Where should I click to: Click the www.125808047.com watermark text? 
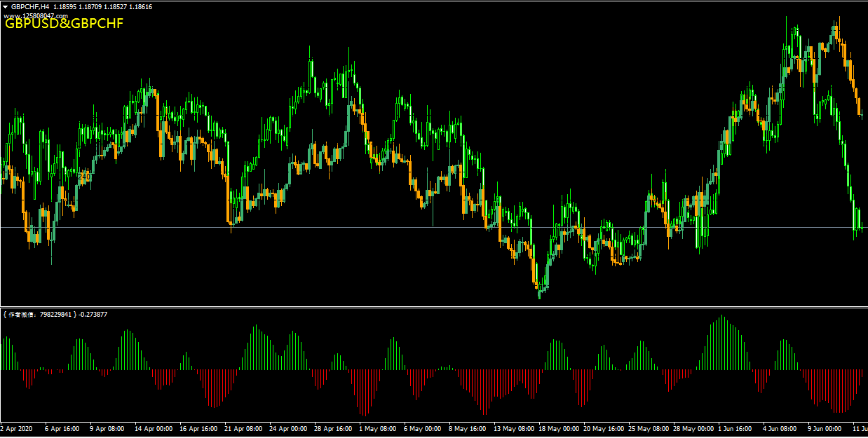[36, 15]
